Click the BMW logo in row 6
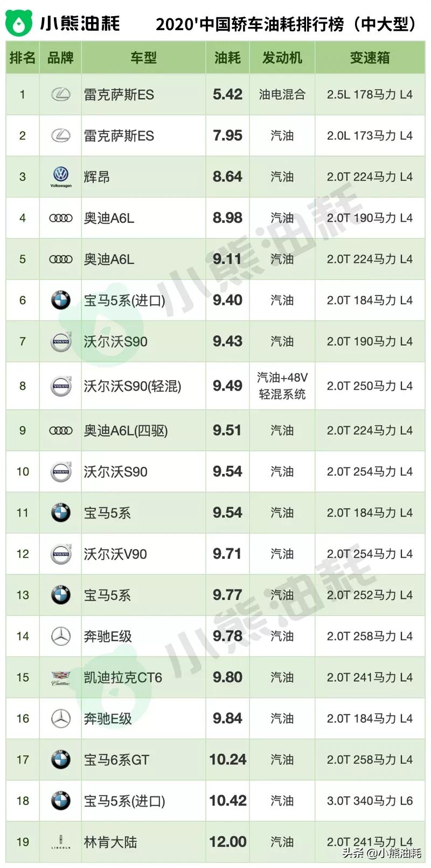The width and height of the screenshot is (431, 868). (60, 300)
